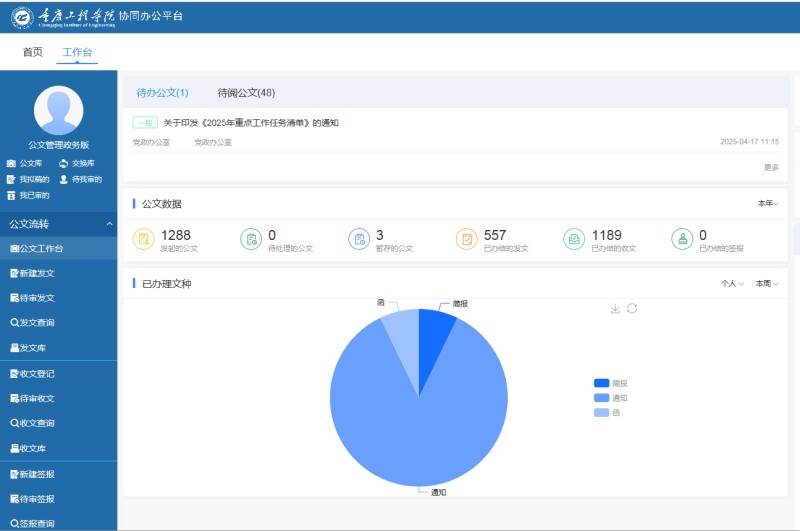Viewport: 800px width, 531px height.
Task: Open 公文库 shortcut under the avatar
Action: coord(25,163)
